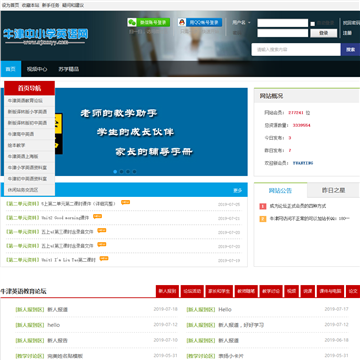The height and width of the screenshot is (360, 360).
Task: Log in with the 用QQ帐号登录 button
Action: (200, 22)
